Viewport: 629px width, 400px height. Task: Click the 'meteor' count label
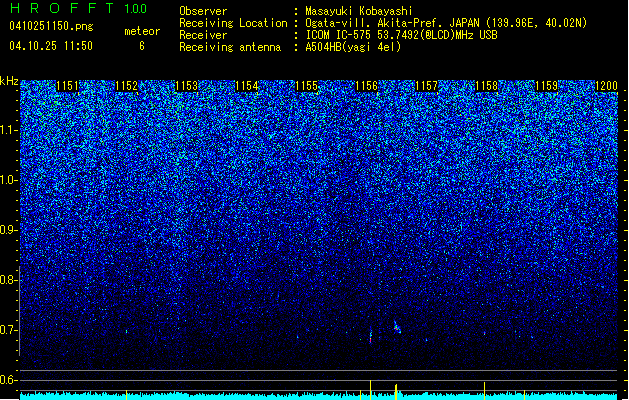pos(142,31)
